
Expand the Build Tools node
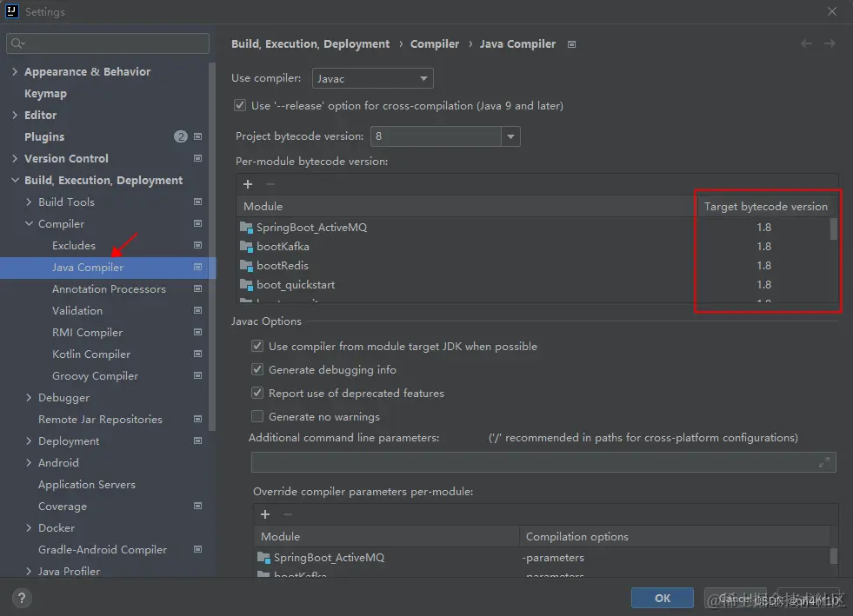coord(29,202)
